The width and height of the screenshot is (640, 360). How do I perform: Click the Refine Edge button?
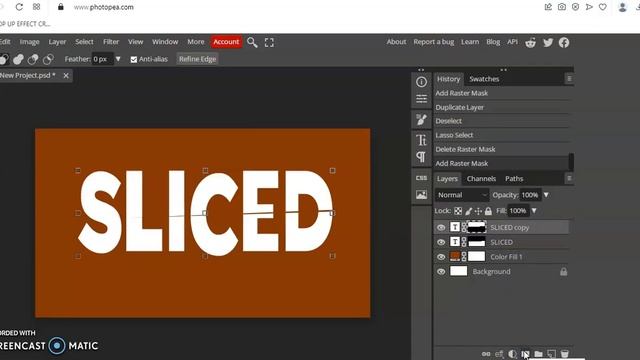coord(198,59)
